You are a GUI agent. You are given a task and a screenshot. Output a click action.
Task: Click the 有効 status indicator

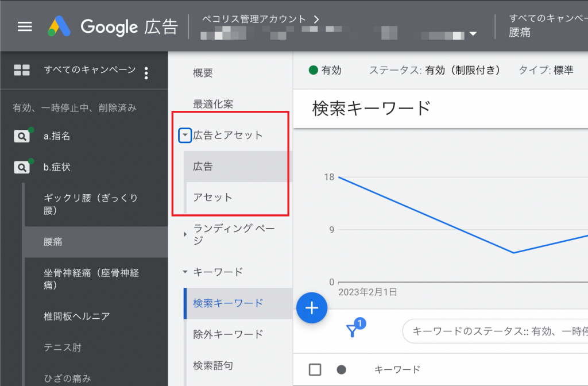[x=325, y=70]
